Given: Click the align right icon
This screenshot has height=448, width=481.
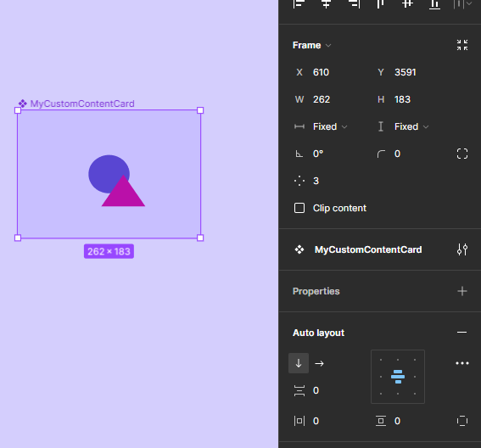Looking at the screenshot, I should [354, 3].
